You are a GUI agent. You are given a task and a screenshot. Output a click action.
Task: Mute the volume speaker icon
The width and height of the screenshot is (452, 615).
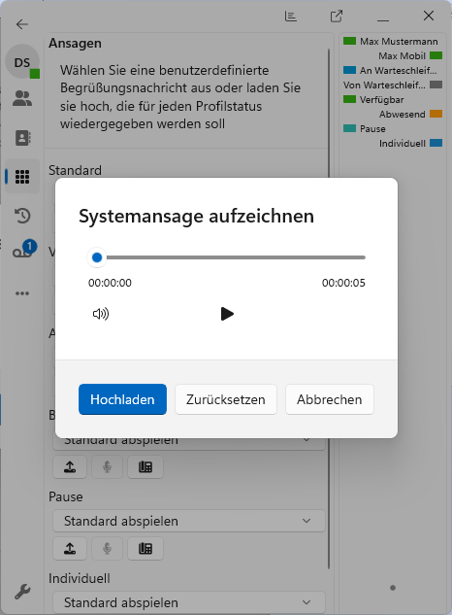[x=101, y=314]
